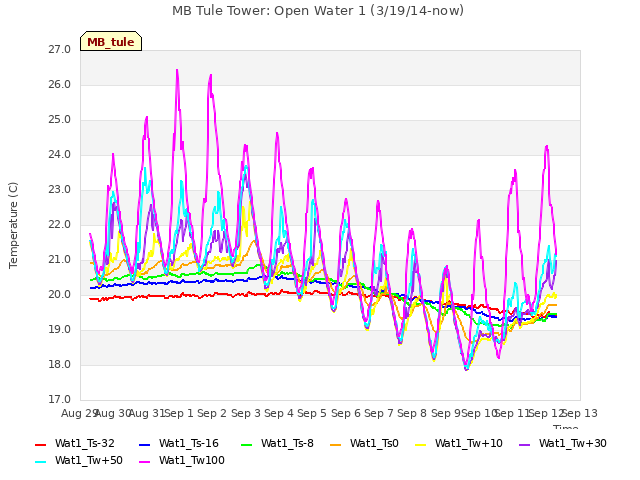Select the Wat1_Tw+10 legend label
Image resolution: width=640 pixels, height=480 pixels.
[x=469, y=443]
